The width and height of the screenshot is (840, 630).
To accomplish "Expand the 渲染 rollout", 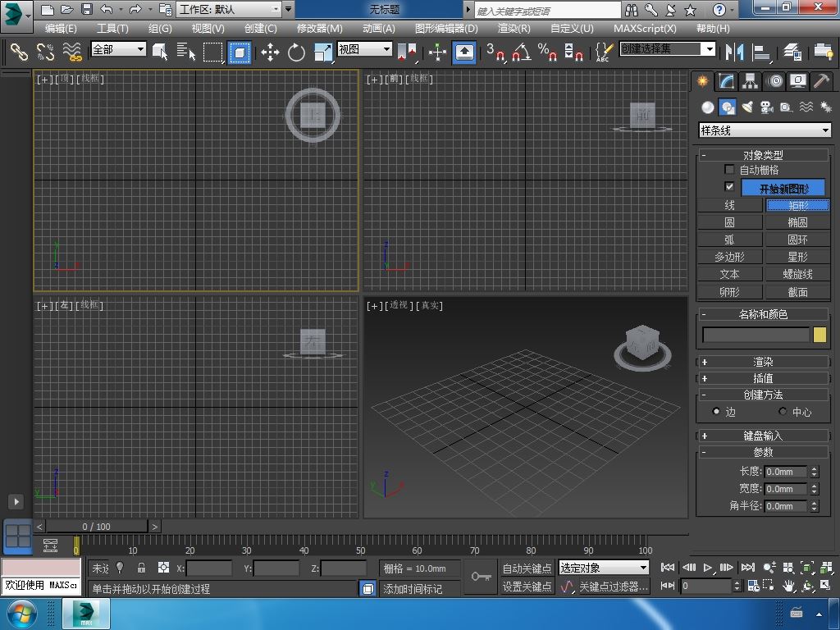I will (x=763, y=362).
